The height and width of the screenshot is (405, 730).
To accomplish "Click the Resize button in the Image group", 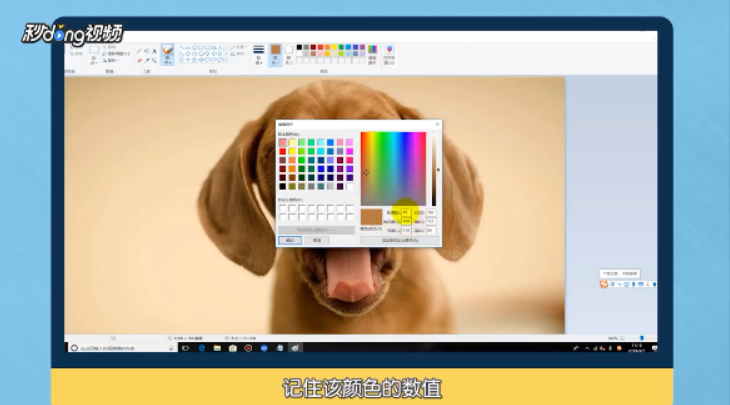I will point(116,54).
